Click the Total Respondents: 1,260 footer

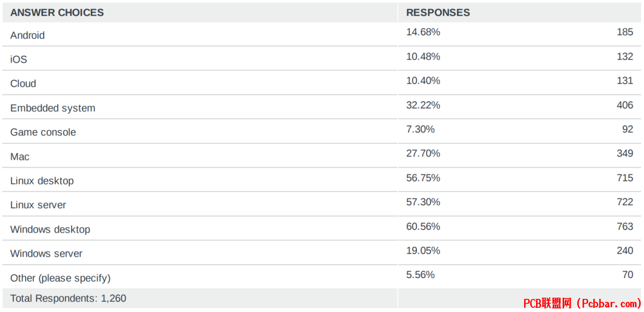click(68, 298)
